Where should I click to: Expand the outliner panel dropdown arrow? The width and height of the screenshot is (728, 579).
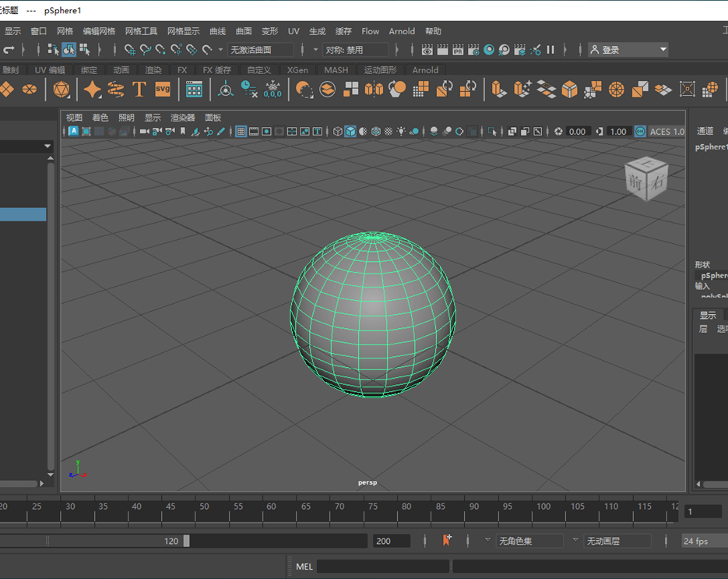pyautogui.click(x=47, y=146)
